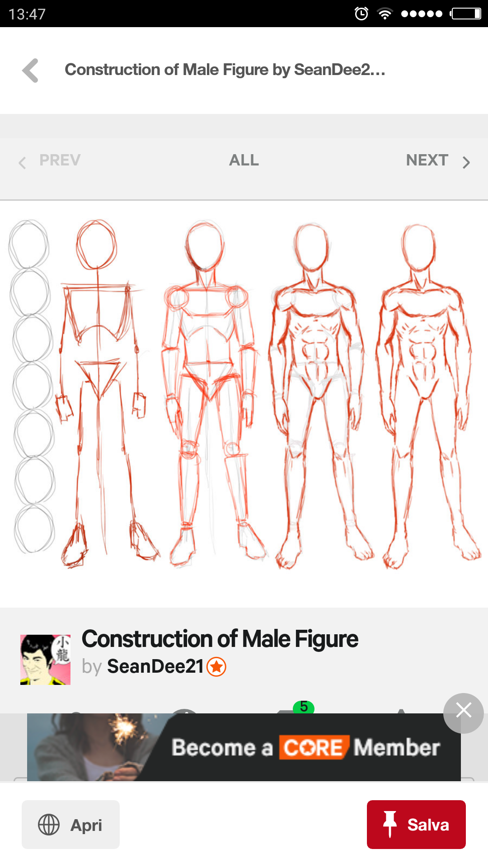The image size is (488, 868).
Task: Tap the Wi-Fi icon in the status bar
Action: 385,14
